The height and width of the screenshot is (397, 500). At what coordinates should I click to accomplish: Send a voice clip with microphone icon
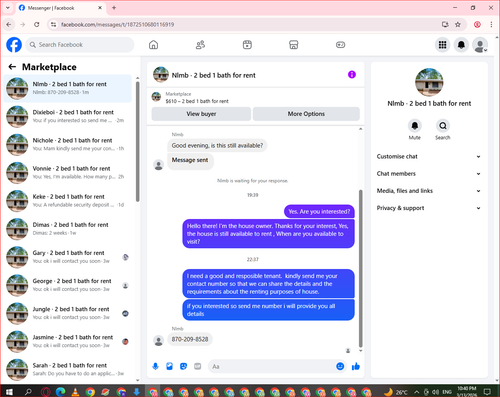pos(155,367)
